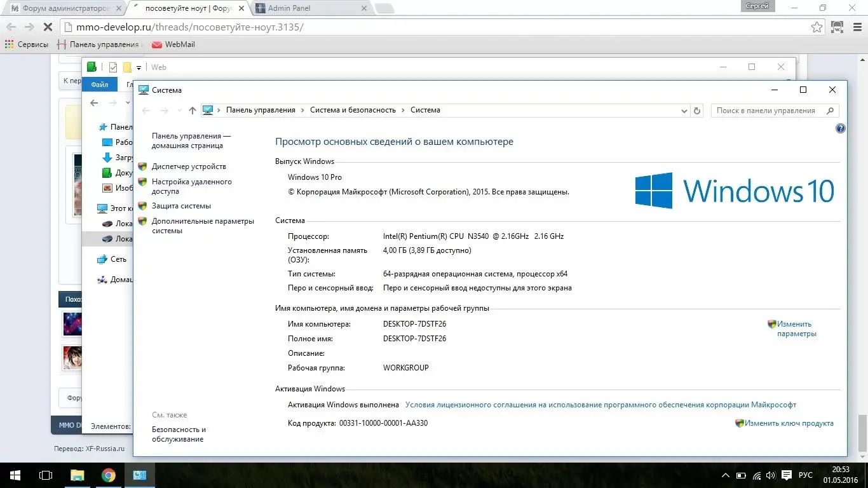868x488 pixels.
Task: Open WebMail bookmark
Action: click(173, 44)
